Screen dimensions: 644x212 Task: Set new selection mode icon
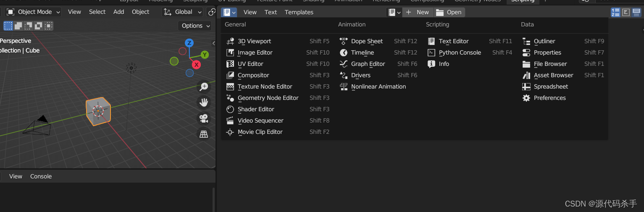tap(8, 26)
